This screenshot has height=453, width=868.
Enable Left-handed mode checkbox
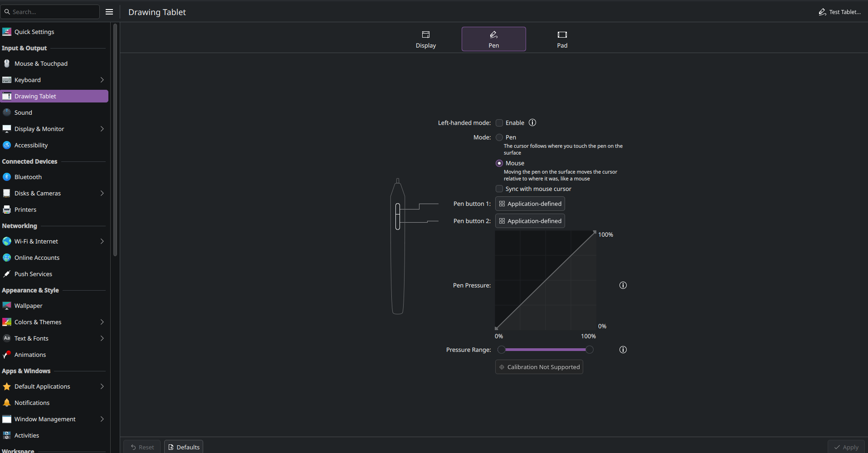point(499,123)
